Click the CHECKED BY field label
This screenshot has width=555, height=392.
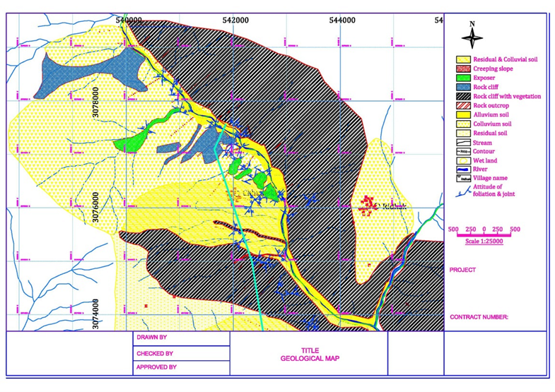point(153,353)
